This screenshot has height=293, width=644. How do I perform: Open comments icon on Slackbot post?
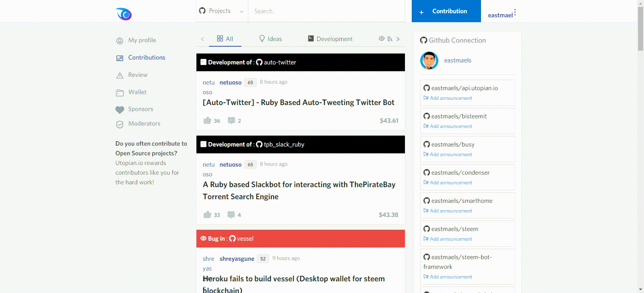point(231,215)
